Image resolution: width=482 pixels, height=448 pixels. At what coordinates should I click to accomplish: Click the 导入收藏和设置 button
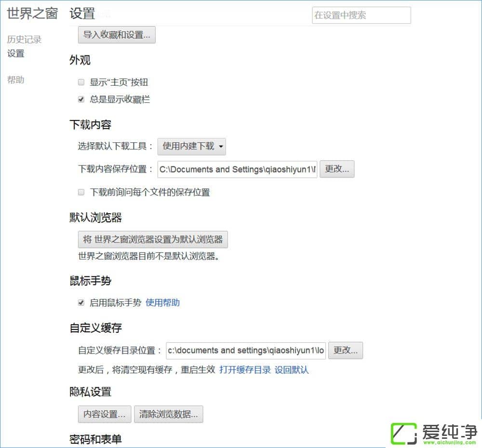116,35
